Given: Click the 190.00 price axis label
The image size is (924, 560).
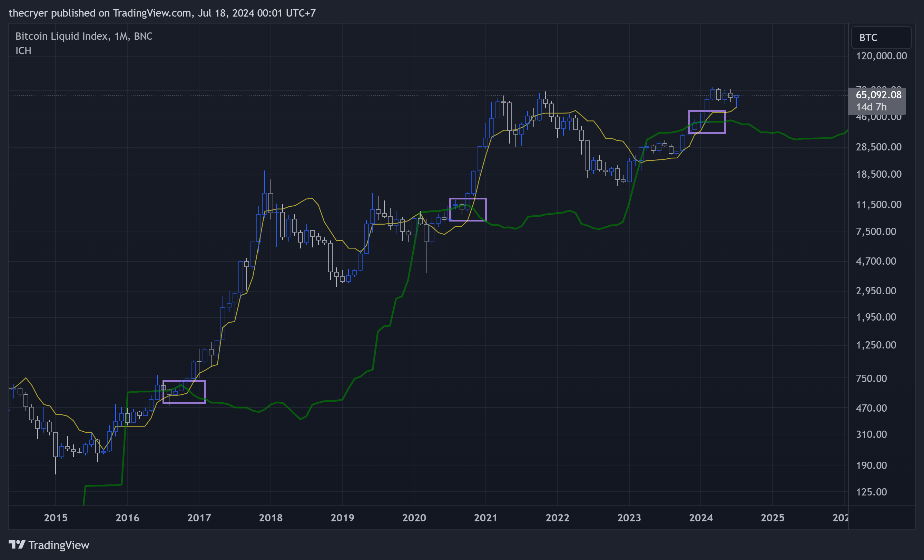Looking at the screenshot, I should click(x=872, y=465).
